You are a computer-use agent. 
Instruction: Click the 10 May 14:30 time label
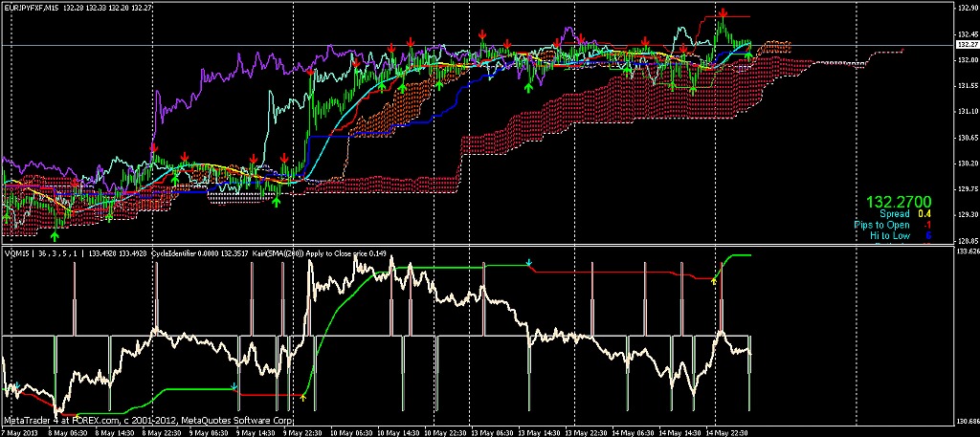tap(397, 432)
